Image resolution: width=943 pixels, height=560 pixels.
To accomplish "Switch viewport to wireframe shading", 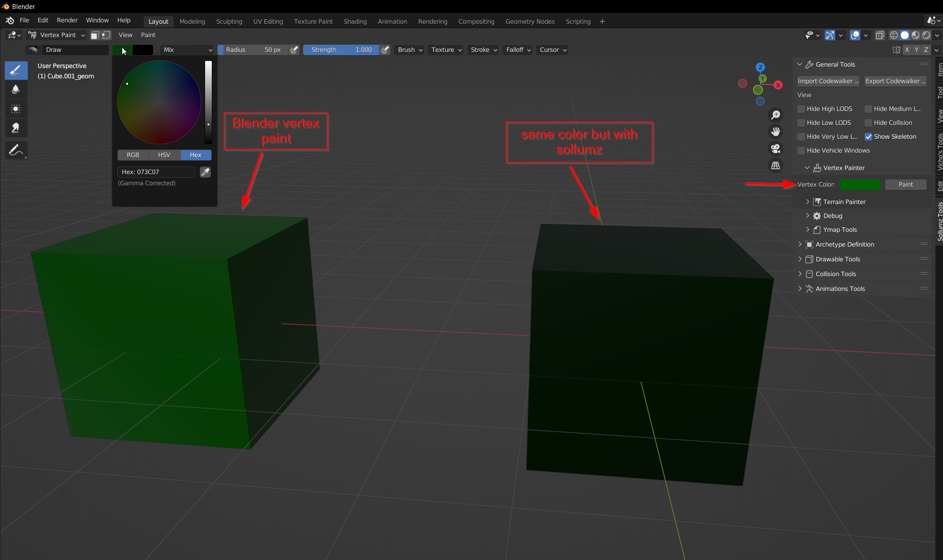I will (x=894, y=35).
